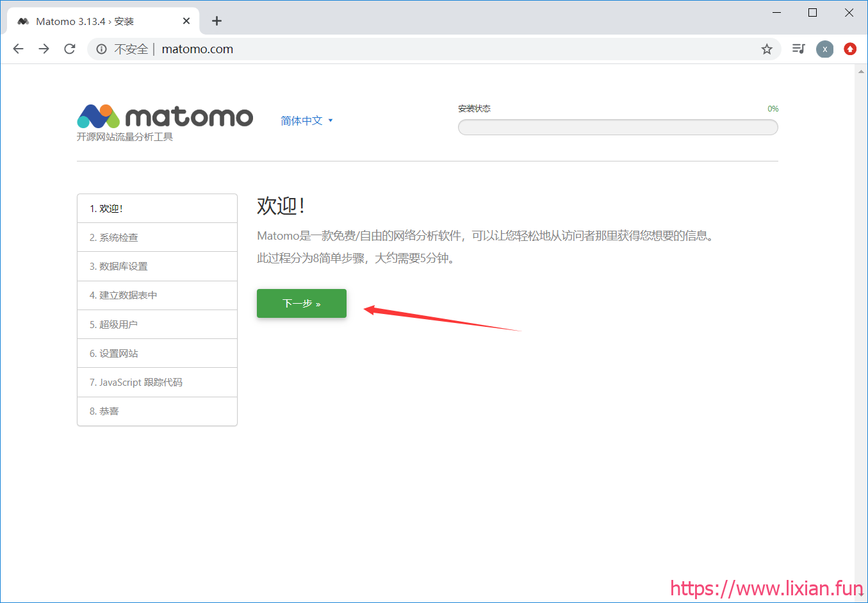Open the browser profile avatar

(x=825, y=49)
